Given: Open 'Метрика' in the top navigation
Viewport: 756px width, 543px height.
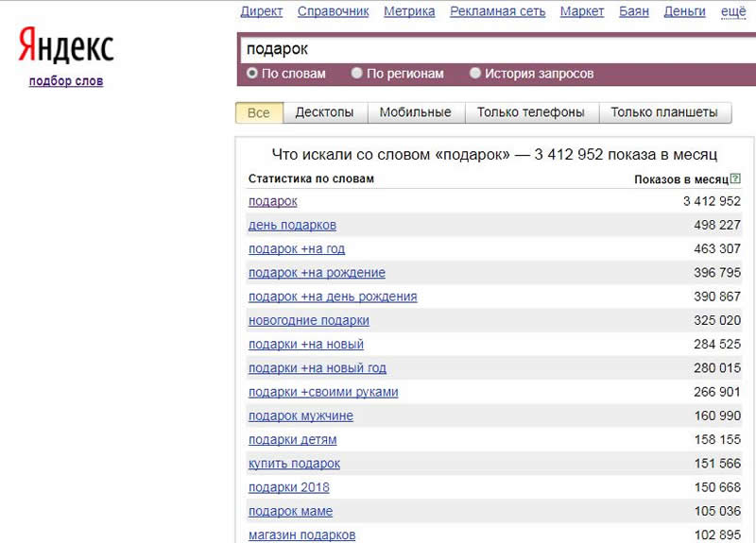Looking at the screenshot, I should click(x=409, y=11).
